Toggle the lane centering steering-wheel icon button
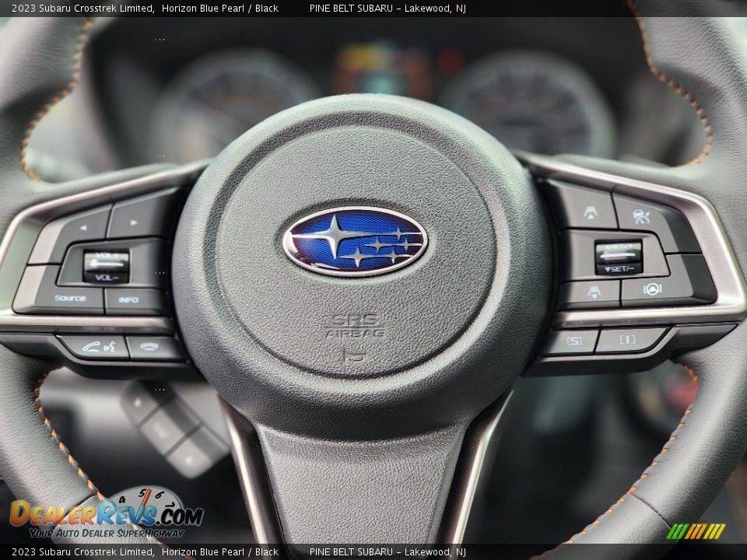The image size is (747, 560). (x=653, y=288)
